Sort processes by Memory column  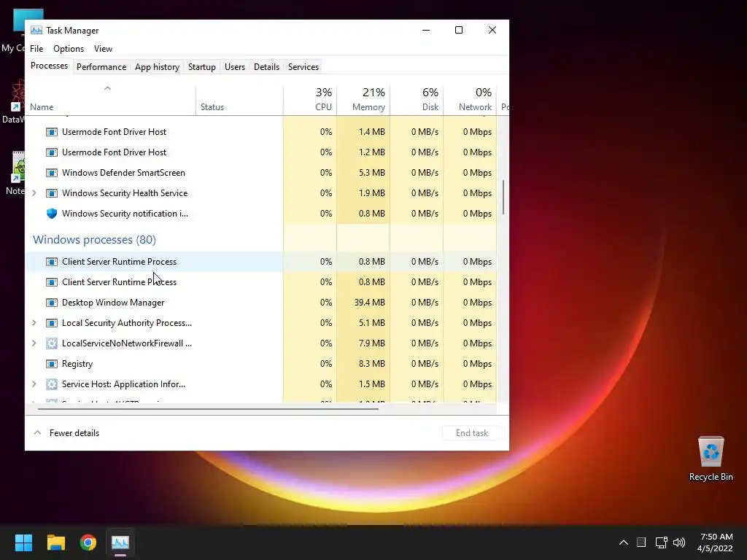pyautogui.click(x=363, y=99)
